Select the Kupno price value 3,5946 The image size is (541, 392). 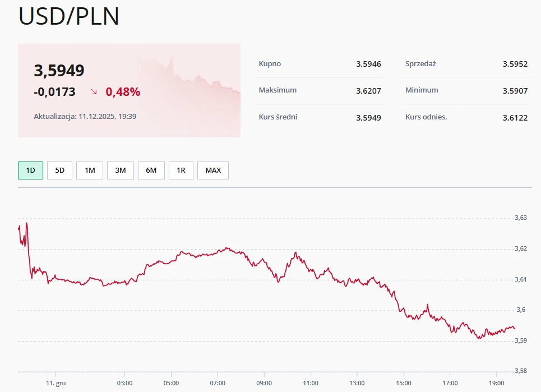370,63
